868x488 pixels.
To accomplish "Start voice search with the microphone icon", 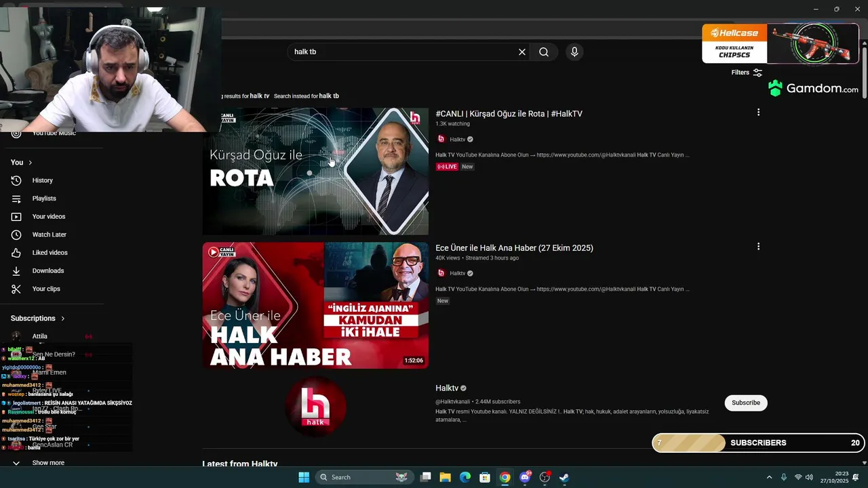I will pos(574,52).
